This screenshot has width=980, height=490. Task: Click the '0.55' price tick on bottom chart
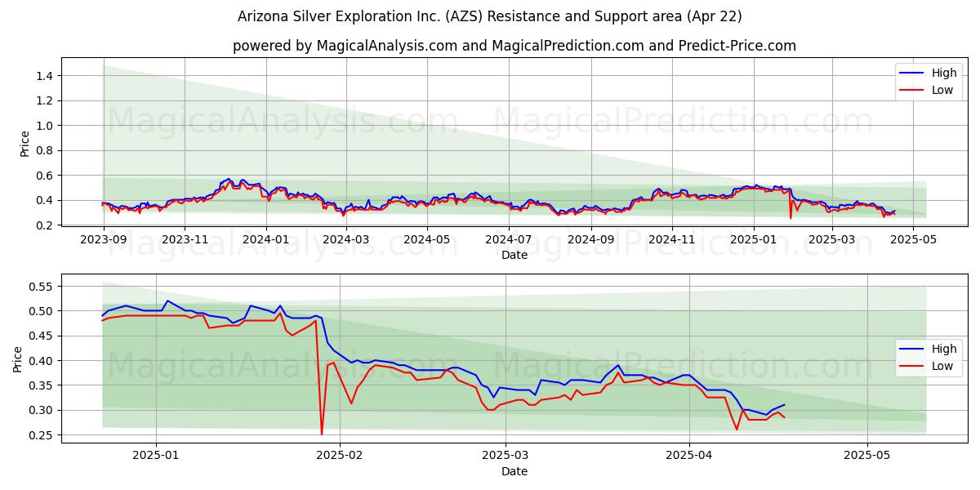[x=42, y=287]
